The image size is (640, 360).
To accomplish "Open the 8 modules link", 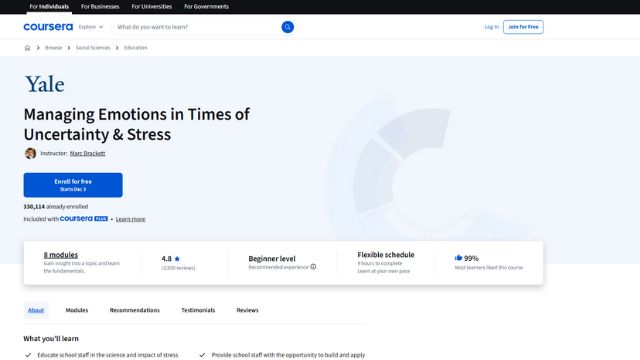I will click(61, 255).
